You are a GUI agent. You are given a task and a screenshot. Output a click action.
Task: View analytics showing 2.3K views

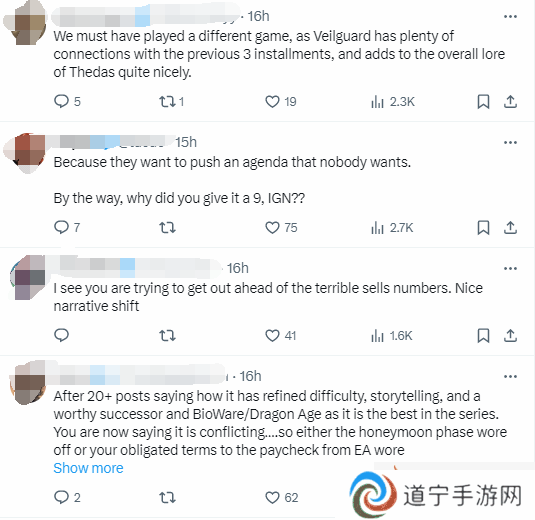(x=393, y=102)
